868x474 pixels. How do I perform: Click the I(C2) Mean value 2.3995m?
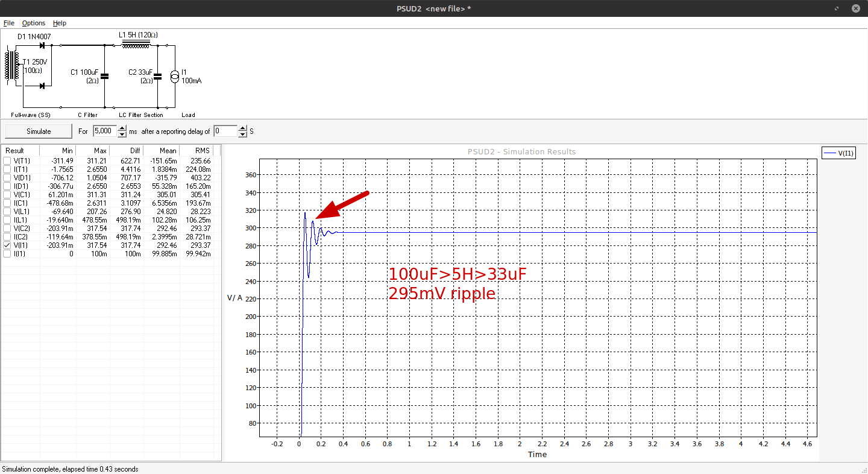tap(163, 237)
